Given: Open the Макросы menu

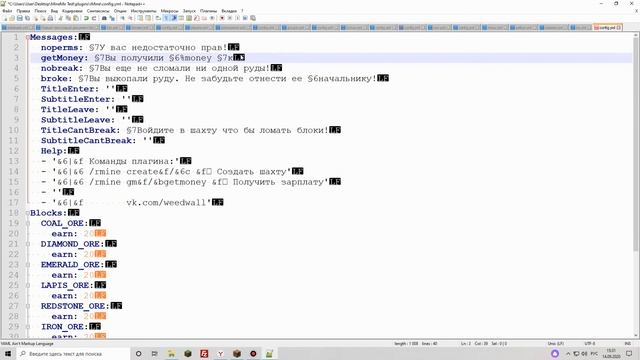Looking at the screenshot, I should coord(169,11).
